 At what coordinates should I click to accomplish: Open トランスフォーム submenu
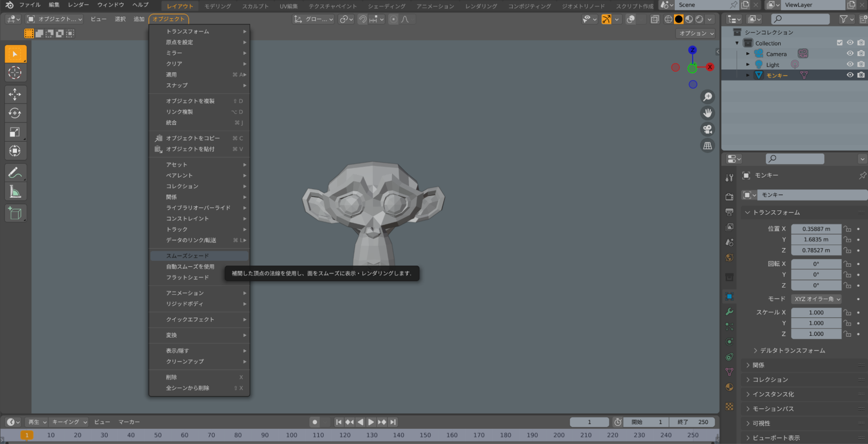click(199, 31)
